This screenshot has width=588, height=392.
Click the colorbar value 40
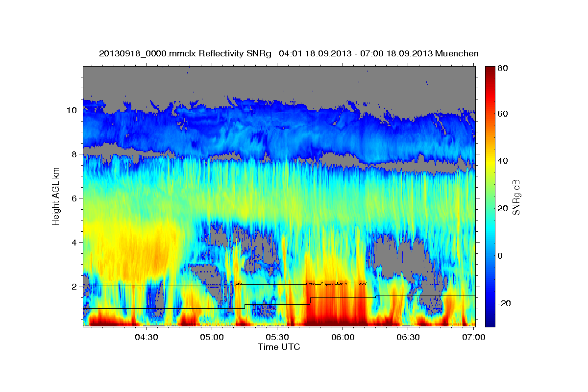[x=502, y=161]
